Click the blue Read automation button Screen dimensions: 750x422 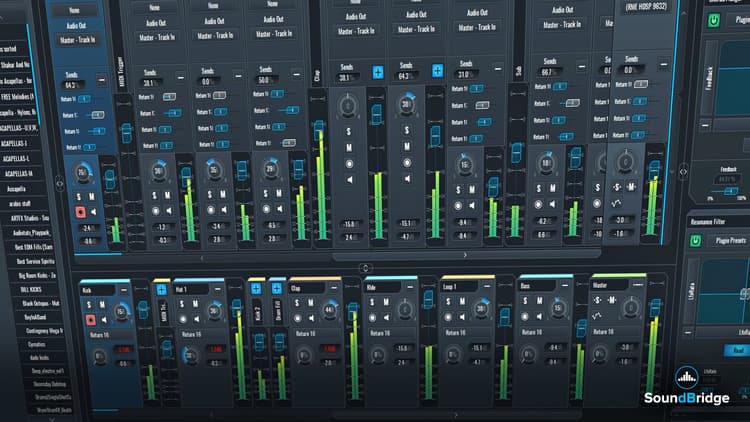738,351
